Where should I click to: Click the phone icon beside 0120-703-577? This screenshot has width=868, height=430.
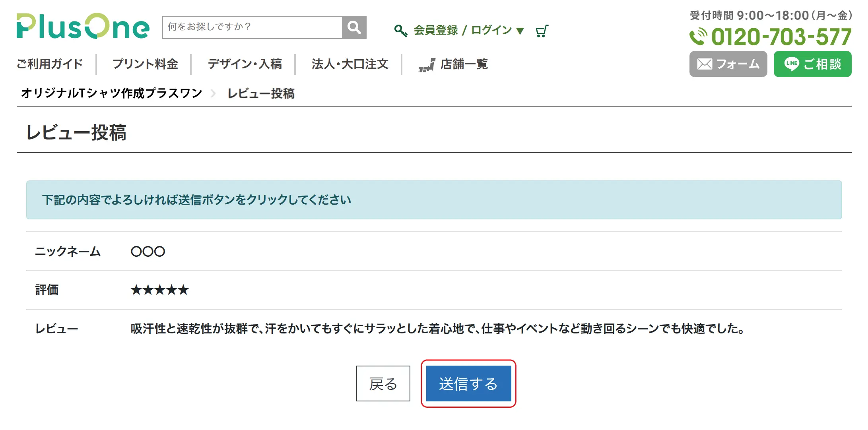click(x=698, y=37)
